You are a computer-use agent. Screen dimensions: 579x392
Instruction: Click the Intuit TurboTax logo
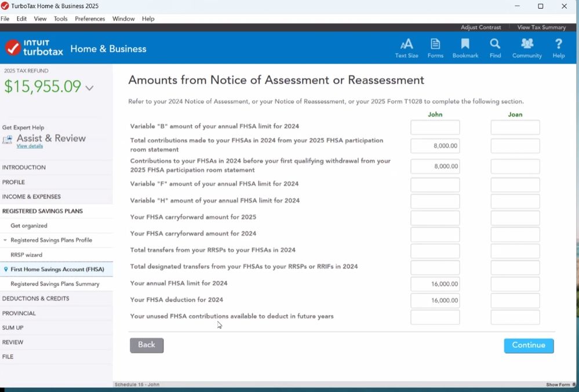(34, 49)
